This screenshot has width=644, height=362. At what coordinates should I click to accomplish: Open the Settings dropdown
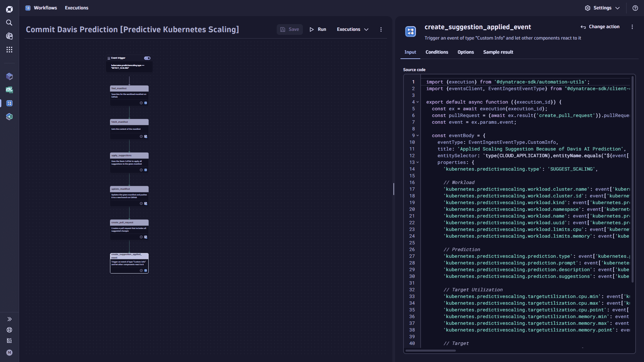[602, 8]
